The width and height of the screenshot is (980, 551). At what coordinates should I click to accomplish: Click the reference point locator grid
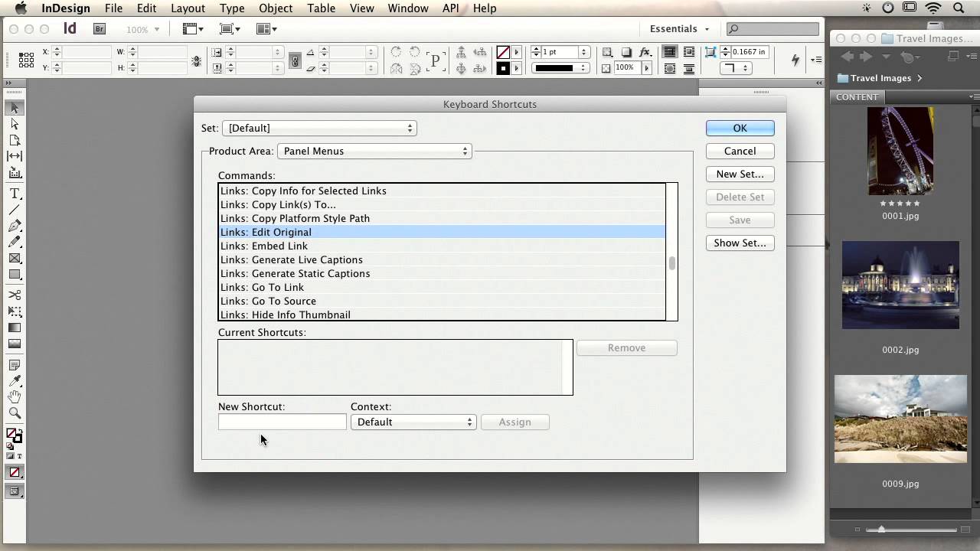click(26, 60)
